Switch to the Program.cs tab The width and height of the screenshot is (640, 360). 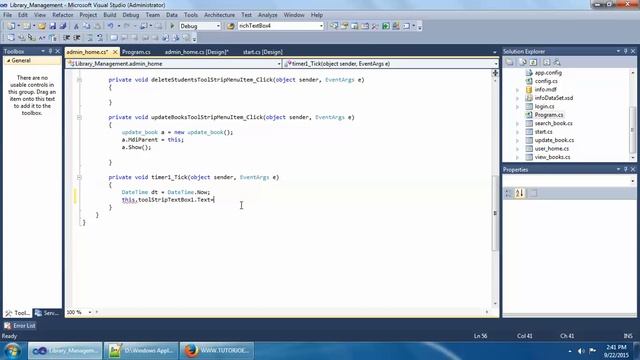coord(136,52)
